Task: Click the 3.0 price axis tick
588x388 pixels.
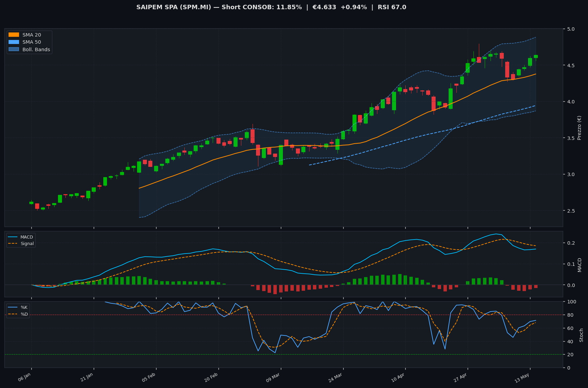Action: [571, 174]
